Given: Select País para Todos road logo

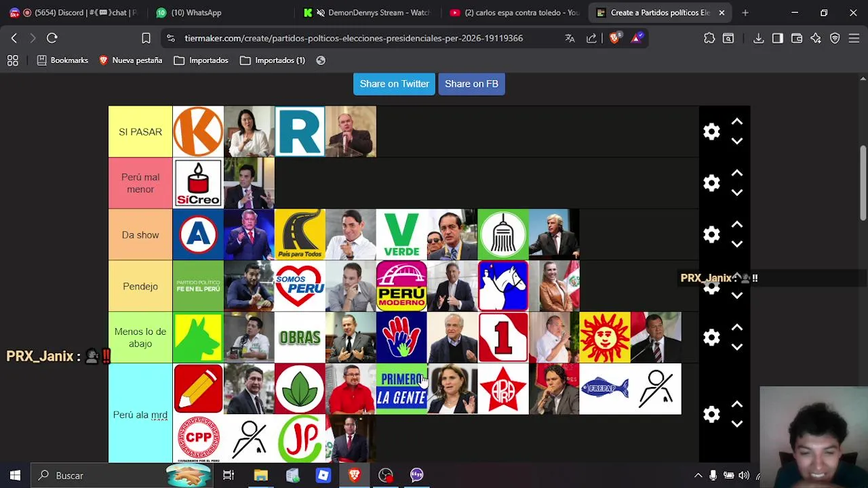Looking at the screenshot, I should (300, 235).
